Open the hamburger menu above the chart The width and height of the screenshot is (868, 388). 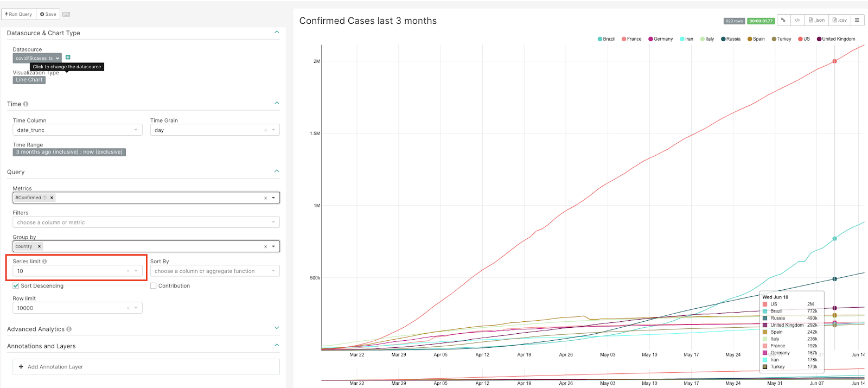click(857, 20)
